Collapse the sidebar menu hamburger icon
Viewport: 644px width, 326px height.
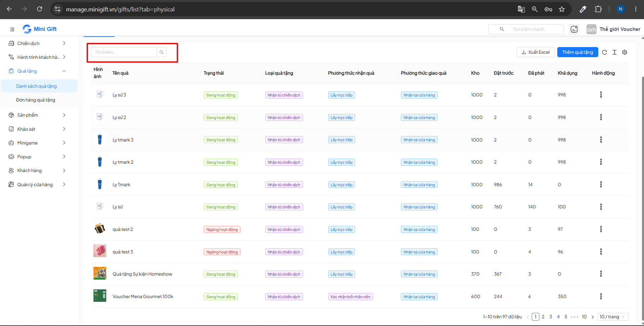coord(12,29)
